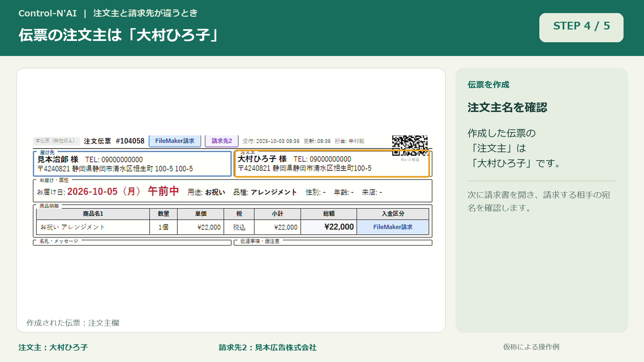Click the footer text 注文主：大村ひろ子
644x362 pixels.
(x=53, y=348)
